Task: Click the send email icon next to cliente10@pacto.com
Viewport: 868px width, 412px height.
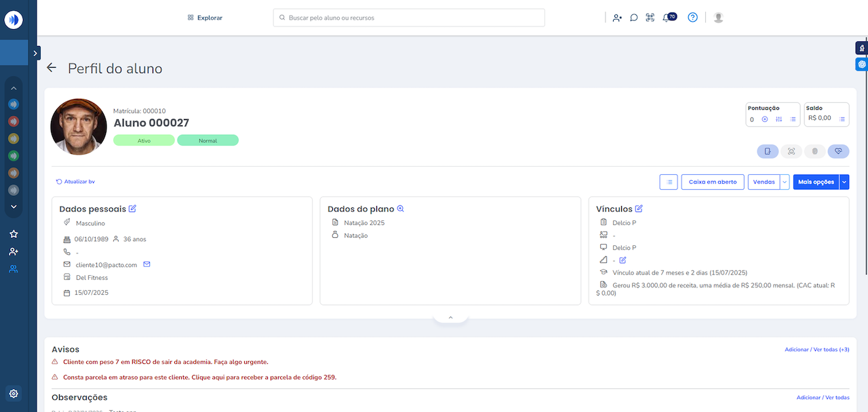Action: pyautogui.click(x=146, y=264)
